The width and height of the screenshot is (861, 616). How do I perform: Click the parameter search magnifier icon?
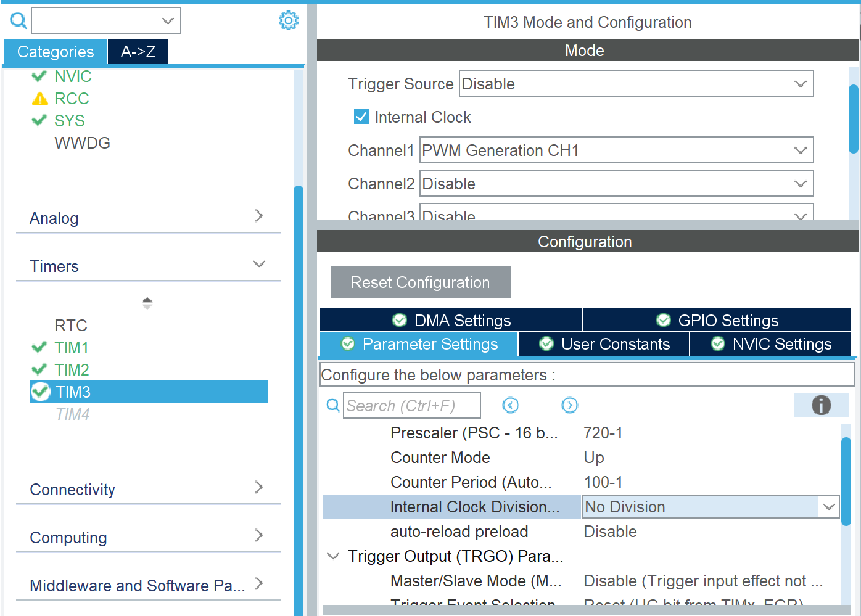pos(333,405)
